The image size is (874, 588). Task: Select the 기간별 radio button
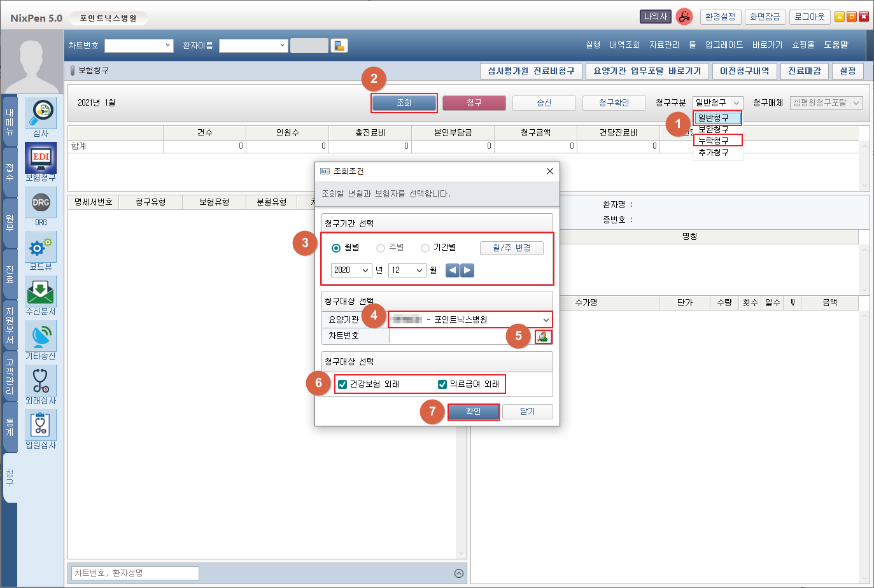[x=425, y=248]
